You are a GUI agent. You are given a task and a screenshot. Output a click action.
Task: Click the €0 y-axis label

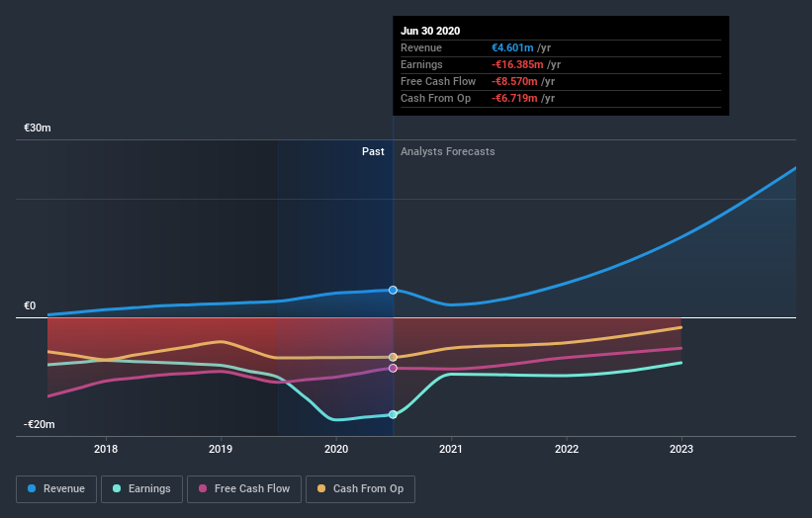point(30,305)
